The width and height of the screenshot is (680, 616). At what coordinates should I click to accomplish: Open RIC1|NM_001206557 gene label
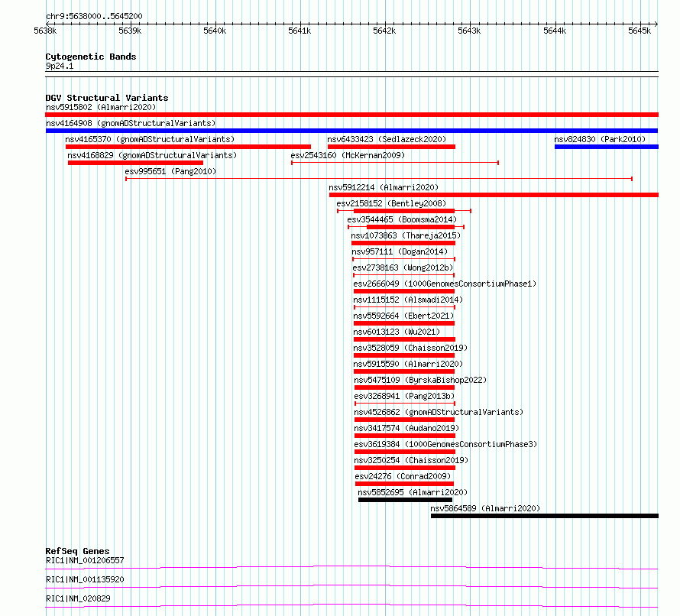(85, 560)
